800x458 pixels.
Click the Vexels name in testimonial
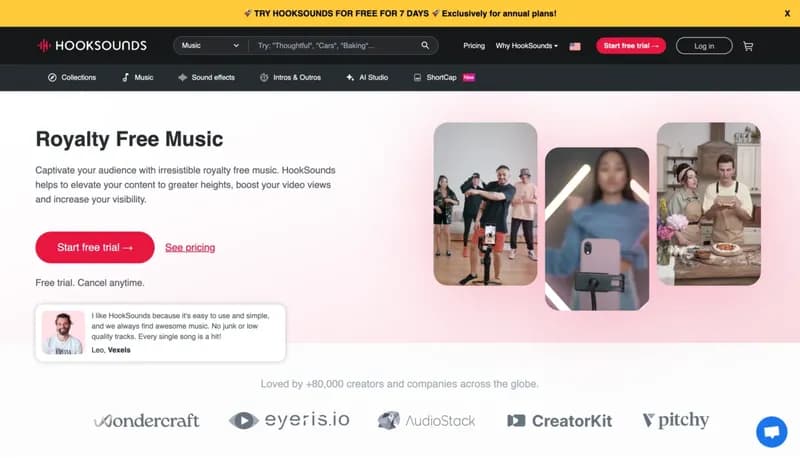tap(119, 350)
